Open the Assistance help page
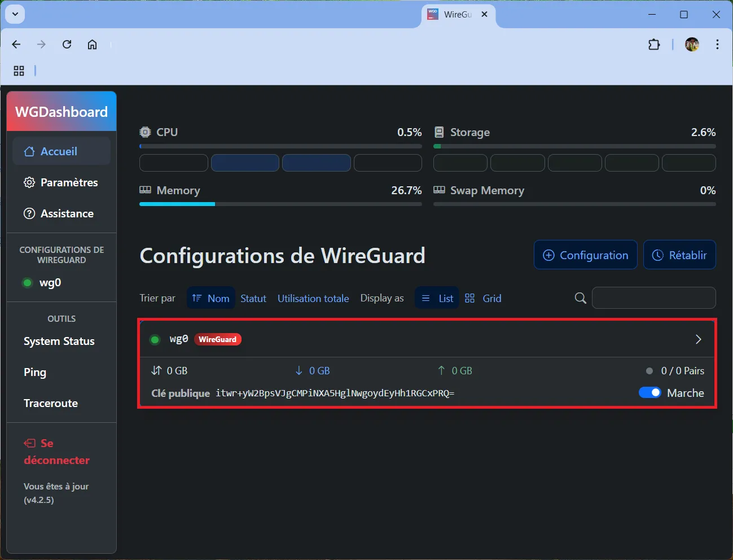 click(62, 213)
